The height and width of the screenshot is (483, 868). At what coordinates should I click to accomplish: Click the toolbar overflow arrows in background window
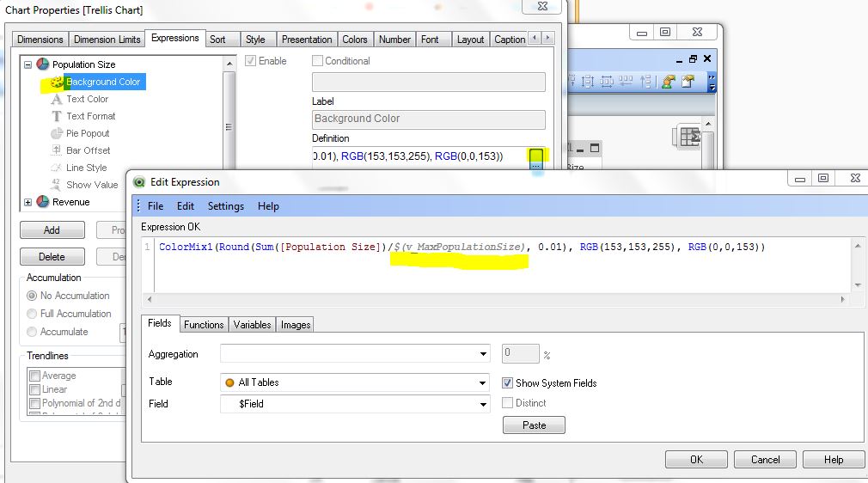pyautogui.click(x=712, y=83)
